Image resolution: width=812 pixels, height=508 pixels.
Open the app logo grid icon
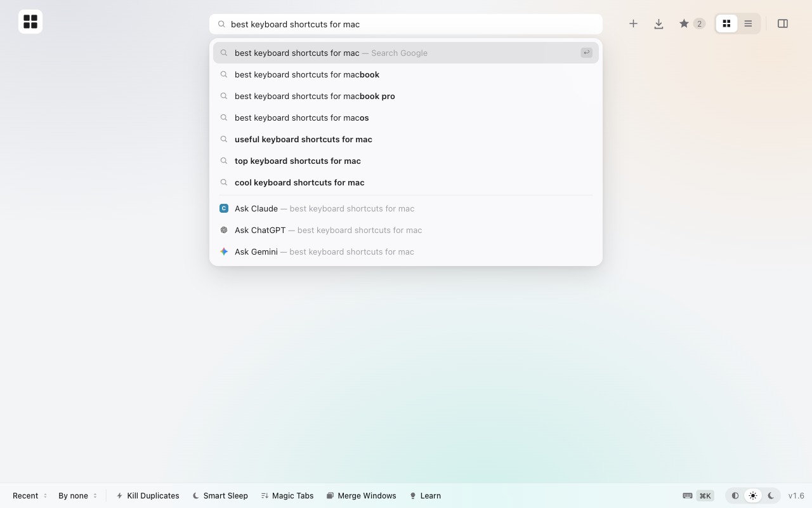click(x=30, y=22)
